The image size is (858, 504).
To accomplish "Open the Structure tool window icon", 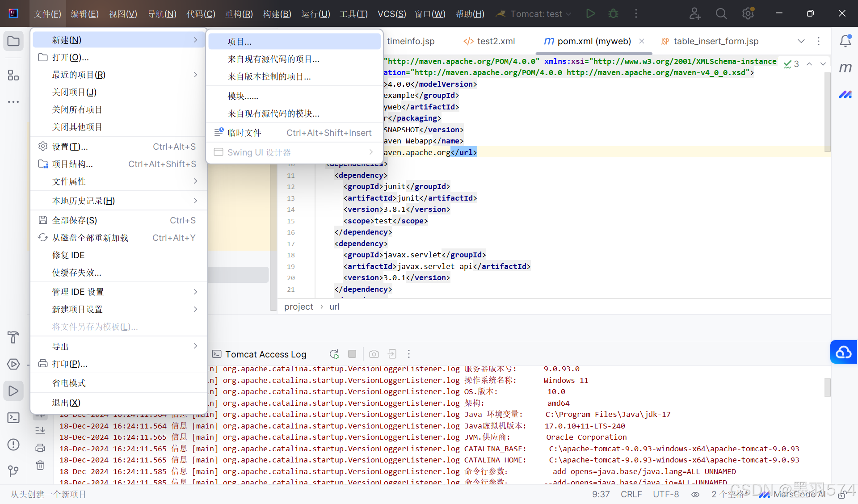I will click(13, 75).
